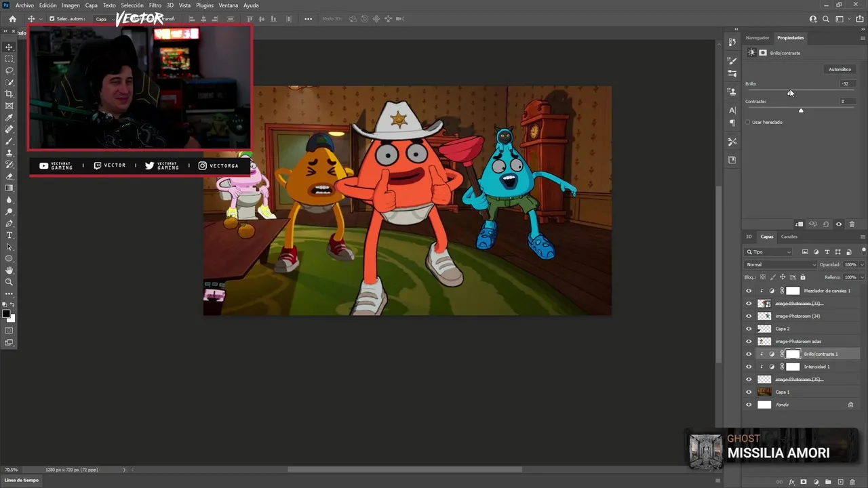Open the Ventana menu
Viewport: 868px width, 488px height.
pyautogui.click(x=228, y=5)
